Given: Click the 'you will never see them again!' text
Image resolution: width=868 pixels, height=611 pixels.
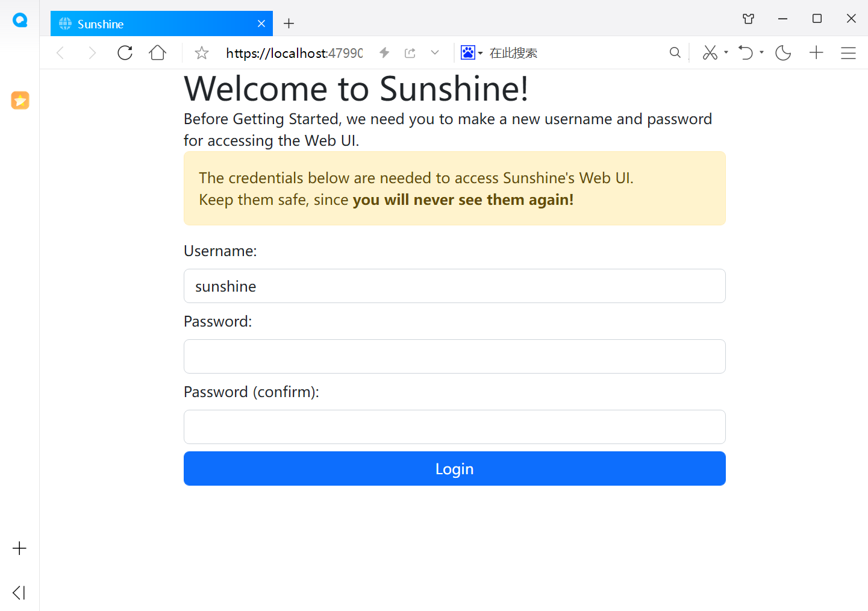Looking at the screenshot, I should pos(463,199).
